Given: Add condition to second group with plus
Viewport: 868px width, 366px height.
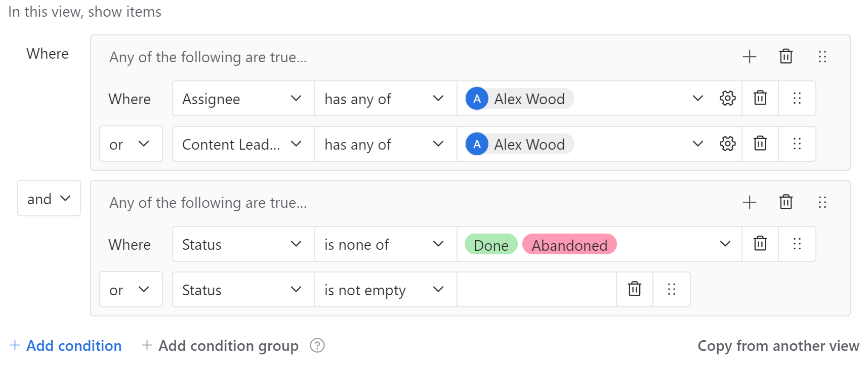Looking at the screenshot, I should tap(750, 202).
